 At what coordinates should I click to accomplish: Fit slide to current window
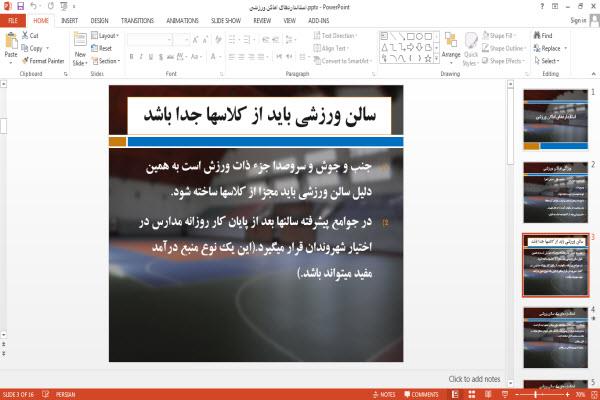pos(593,394)
